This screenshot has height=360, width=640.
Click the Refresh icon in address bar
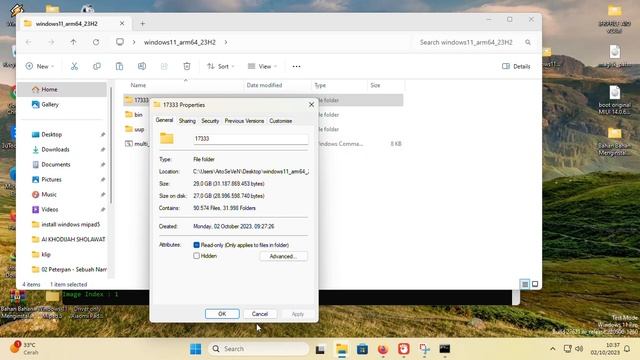pos(96,42)
